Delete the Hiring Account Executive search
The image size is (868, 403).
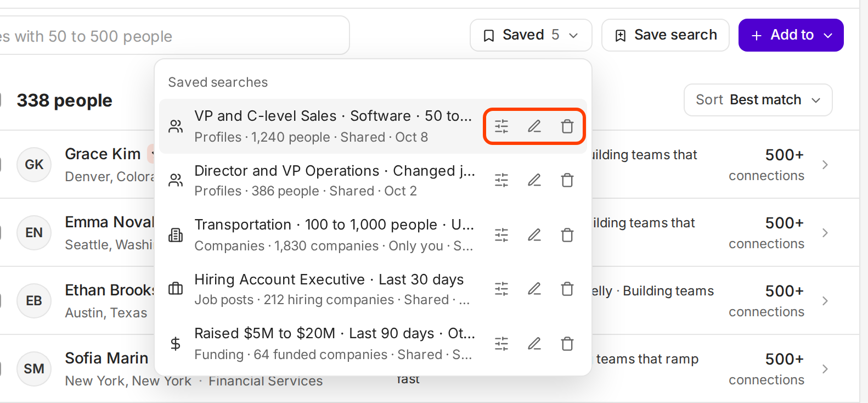[567, 289]
